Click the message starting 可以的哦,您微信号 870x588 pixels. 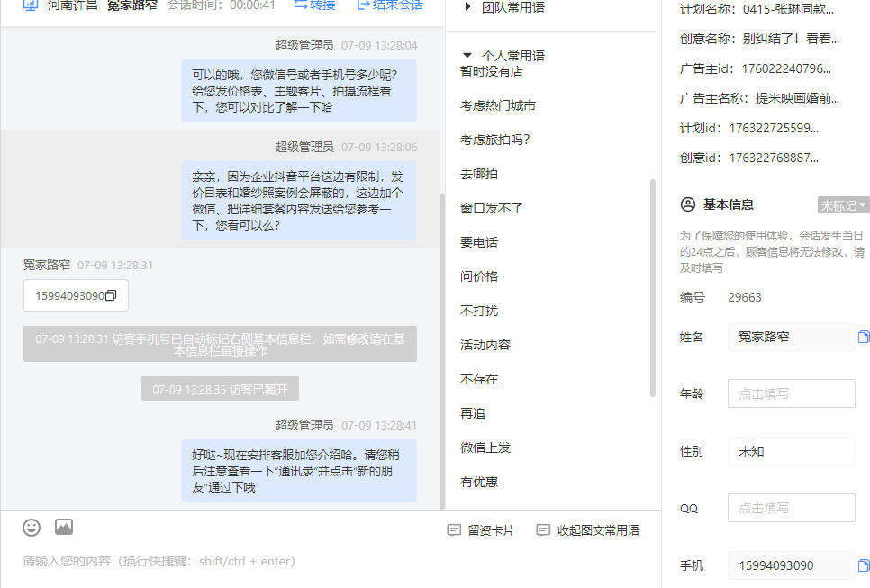pos(298,91)
